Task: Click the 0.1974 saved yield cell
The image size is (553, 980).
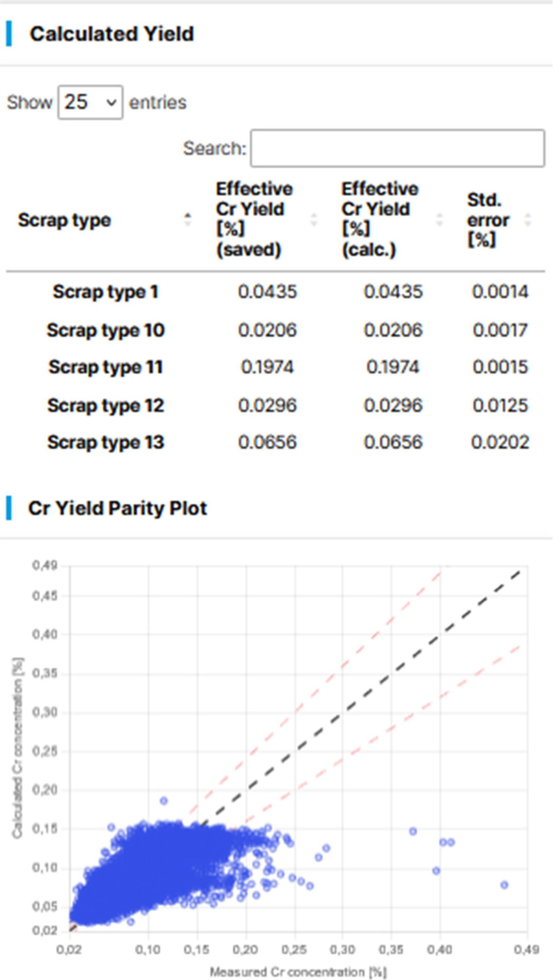Action: (x=267, y=367)
